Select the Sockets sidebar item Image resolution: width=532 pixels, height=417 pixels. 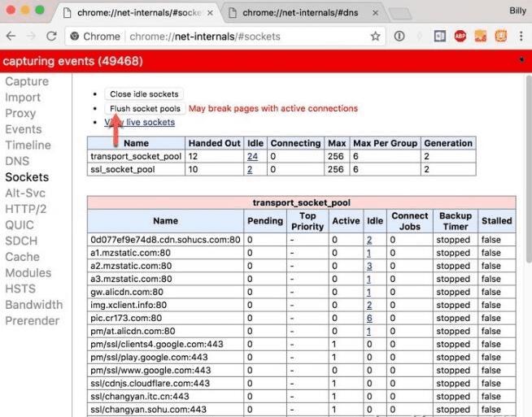click(x=27, y=177)
